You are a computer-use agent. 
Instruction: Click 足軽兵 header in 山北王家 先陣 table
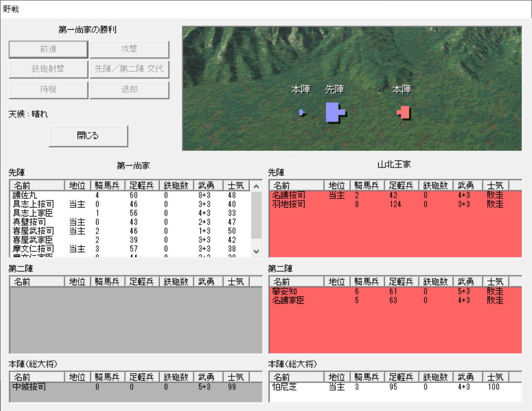point(401,186)
